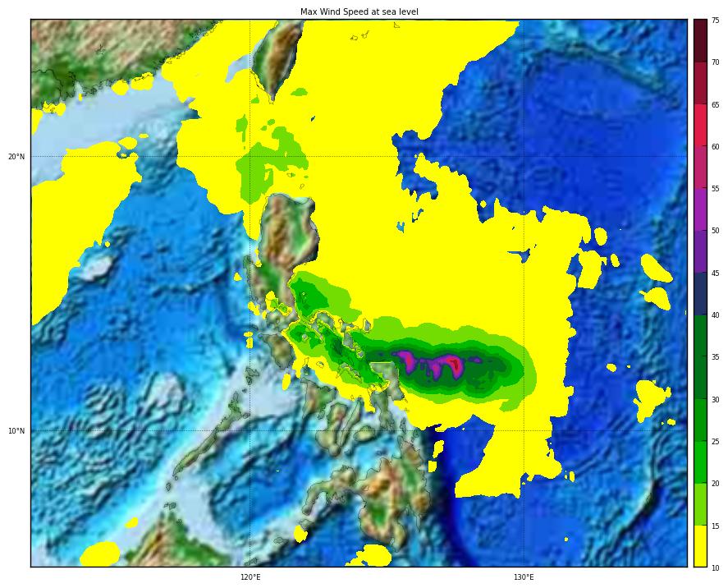Click the light green 15-20 colorbar segment
The width and height of the screenshot is (728, 588).
coord(699,503)
